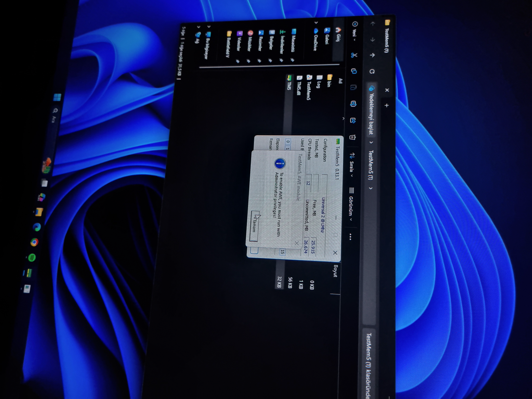The width and height of the screenshot is (532, 399).
Task: Open the three-dots more options menu
Action: click(x=350, y=237)
